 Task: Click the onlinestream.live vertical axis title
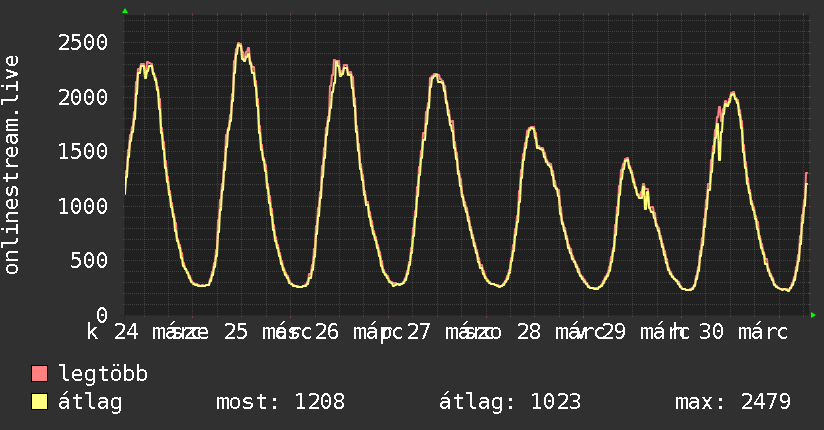point(12,165)
